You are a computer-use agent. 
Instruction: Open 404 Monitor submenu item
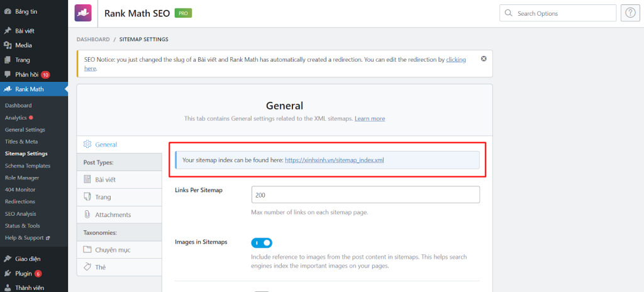click(20, 189)
